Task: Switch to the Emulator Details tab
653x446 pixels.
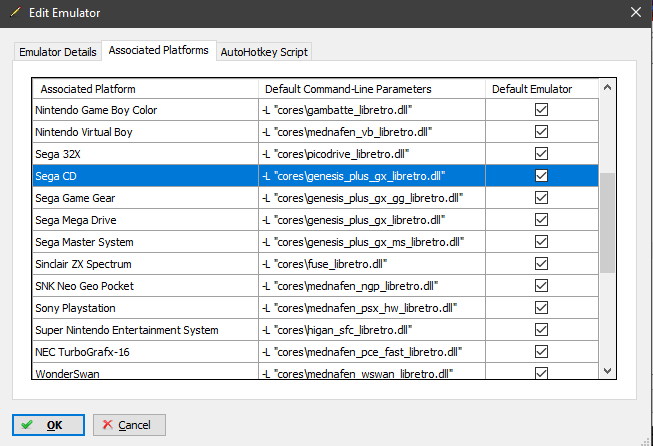Action: 58,52
